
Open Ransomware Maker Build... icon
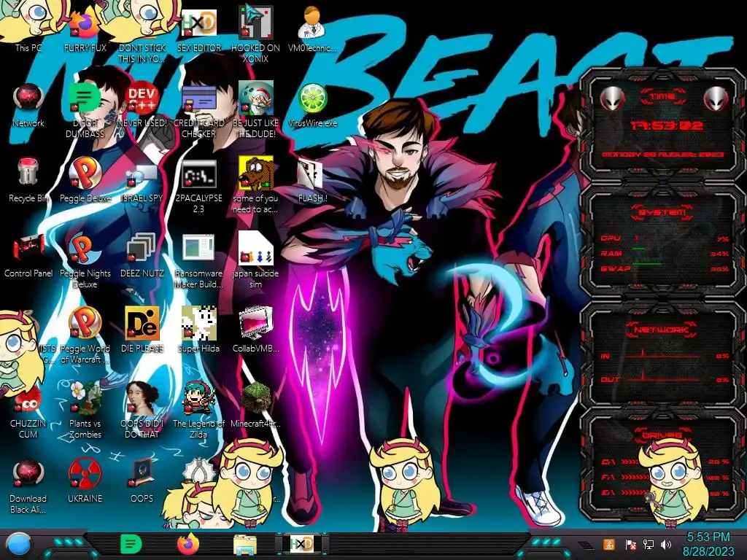199,261
